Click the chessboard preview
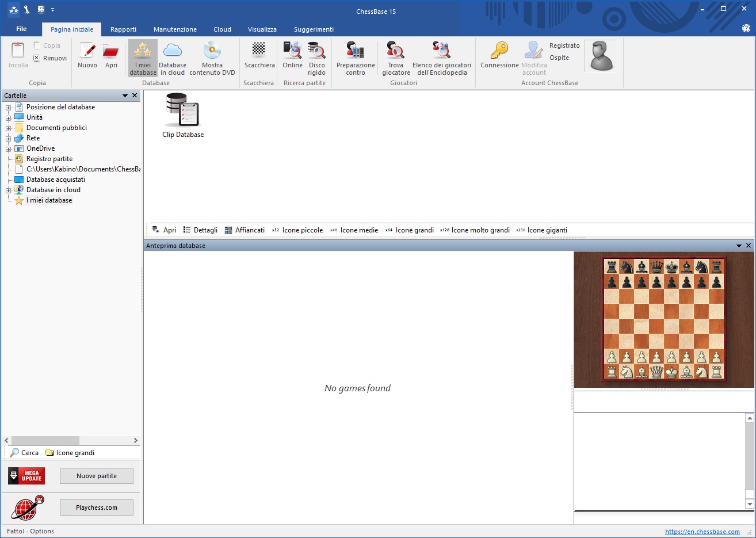This screenshot has height=538, width=756. click(664, 319)
